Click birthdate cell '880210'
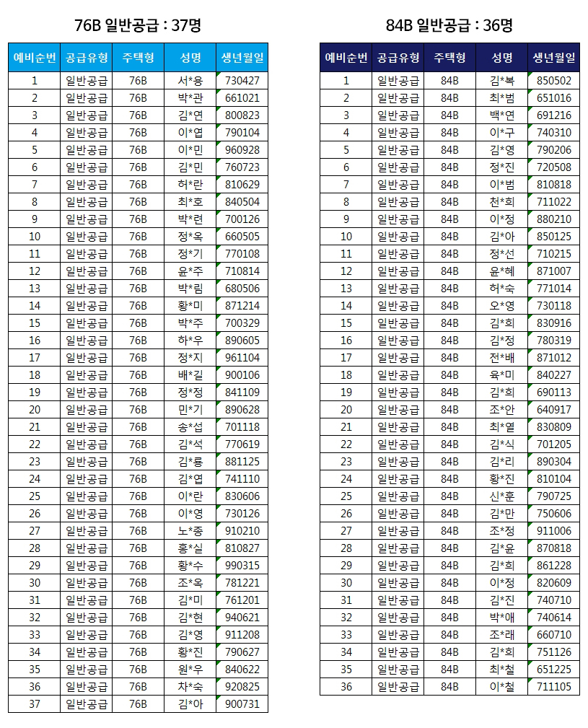Image resolution: width=588 pixels, height=728 pixels. 553,219
